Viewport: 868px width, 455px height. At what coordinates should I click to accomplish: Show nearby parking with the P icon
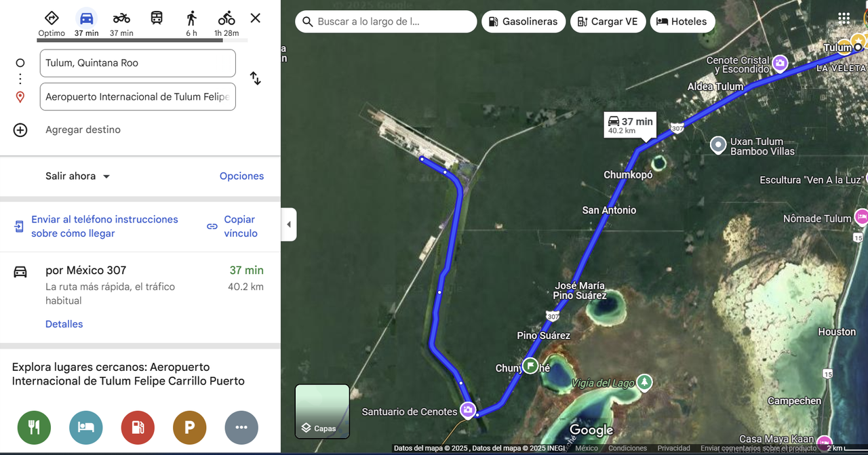point(190,427)
